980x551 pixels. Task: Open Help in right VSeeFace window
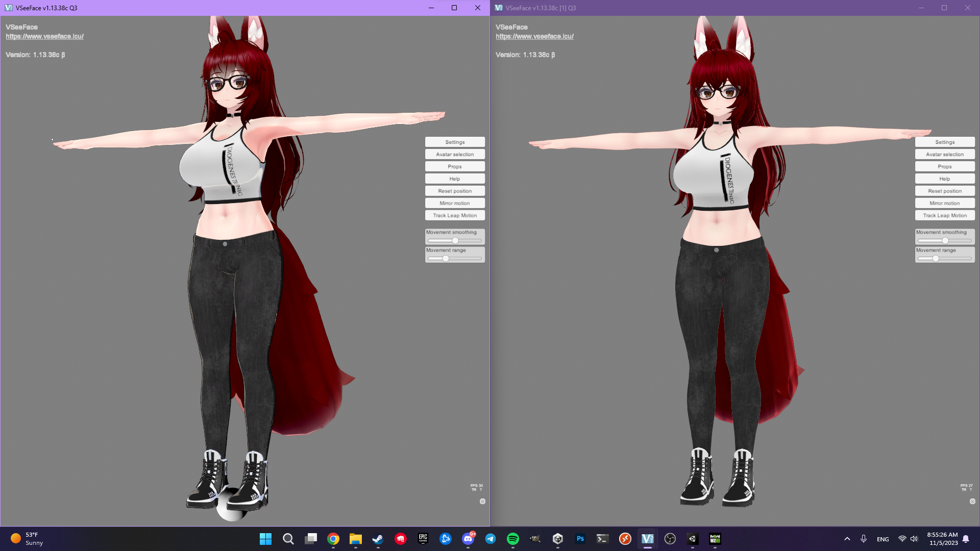[945, 179]
